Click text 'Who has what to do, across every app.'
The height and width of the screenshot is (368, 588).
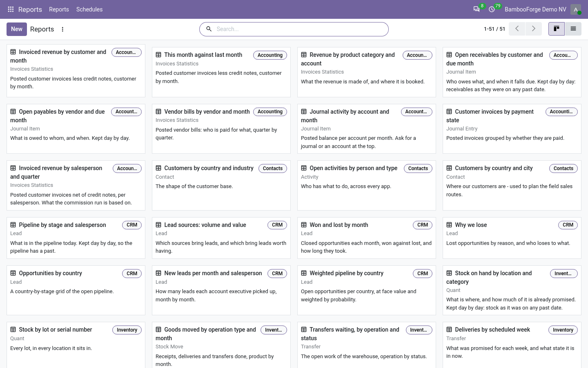[x=346, y=186]
